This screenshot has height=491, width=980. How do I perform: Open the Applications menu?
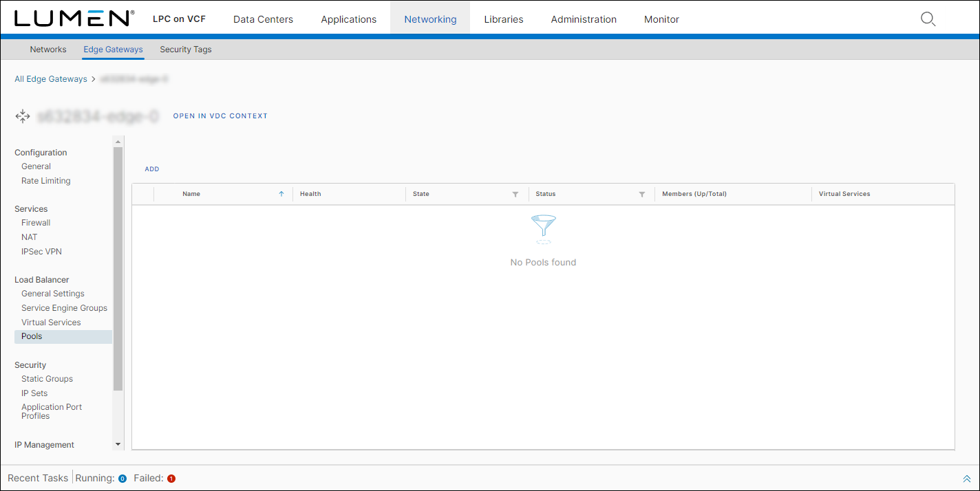coord(349,19)
